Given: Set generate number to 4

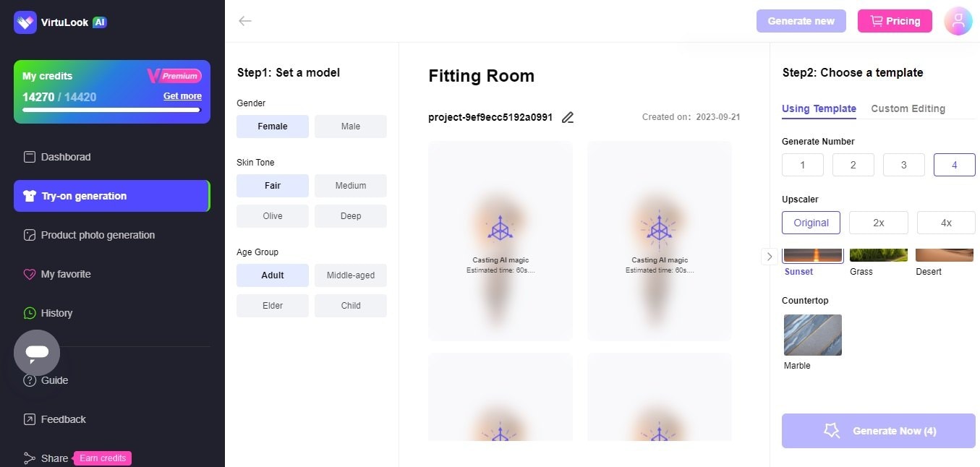Looking at the screenshot, I should click(955, 165).
